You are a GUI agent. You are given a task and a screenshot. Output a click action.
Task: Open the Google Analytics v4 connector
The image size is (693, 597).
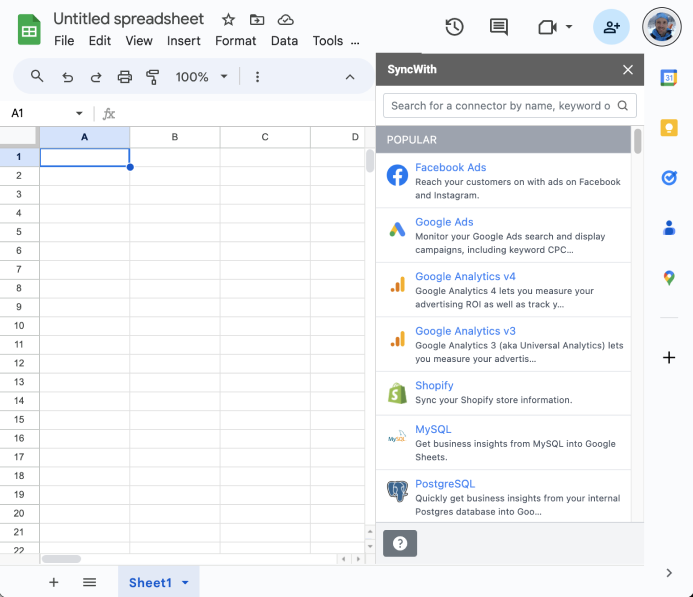[x=503, y=290]
